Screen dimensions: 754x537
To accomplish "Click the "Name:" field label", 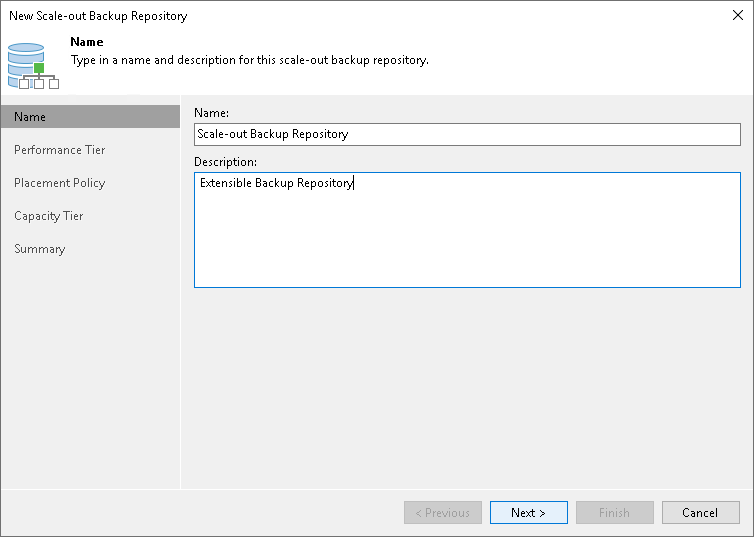I will (x=212, y=114).
